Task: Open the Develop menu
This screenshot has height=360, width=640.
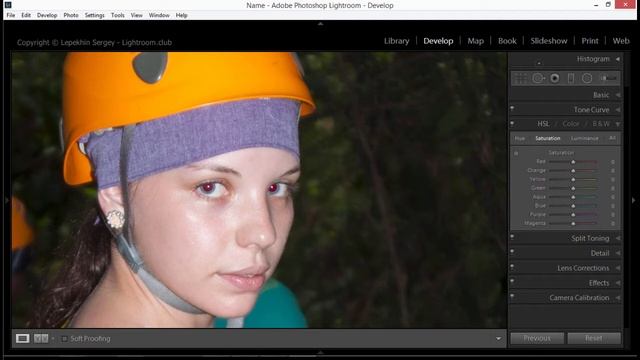Action: pos(47,15)
